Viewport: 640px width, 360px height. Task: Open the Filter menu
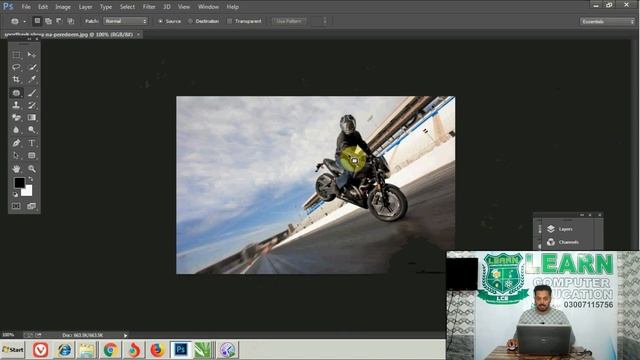click(x=149, y=7)
